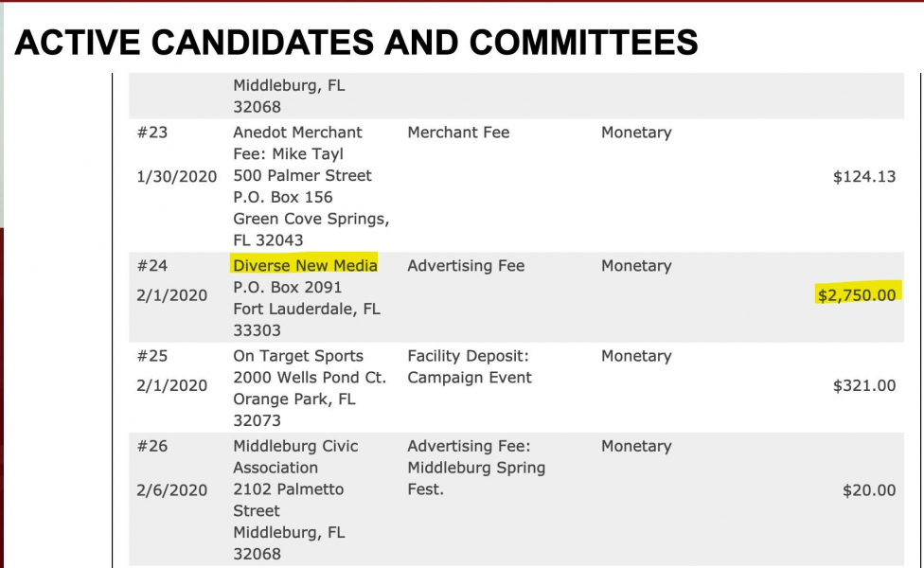Click the highlighted $2,750.00 amount
The height and width of the screenshot is (568, 924).
click(856, 294)
